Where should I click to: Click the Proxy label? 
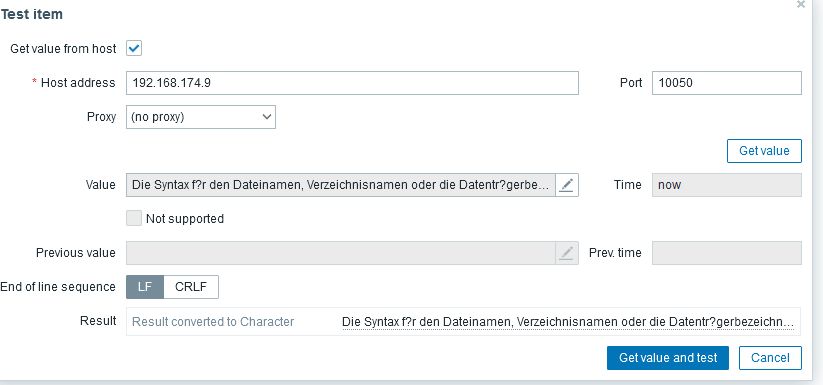(101, 117)
